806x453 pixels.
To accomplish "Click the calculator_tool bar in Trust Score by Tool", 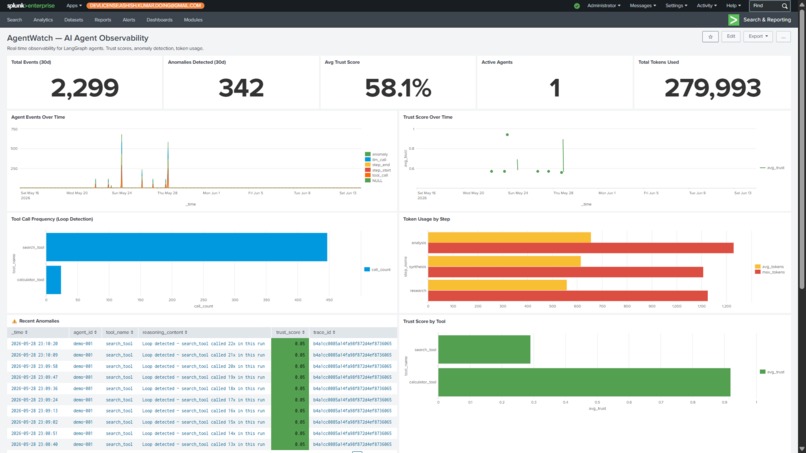I will click(584, 382).
